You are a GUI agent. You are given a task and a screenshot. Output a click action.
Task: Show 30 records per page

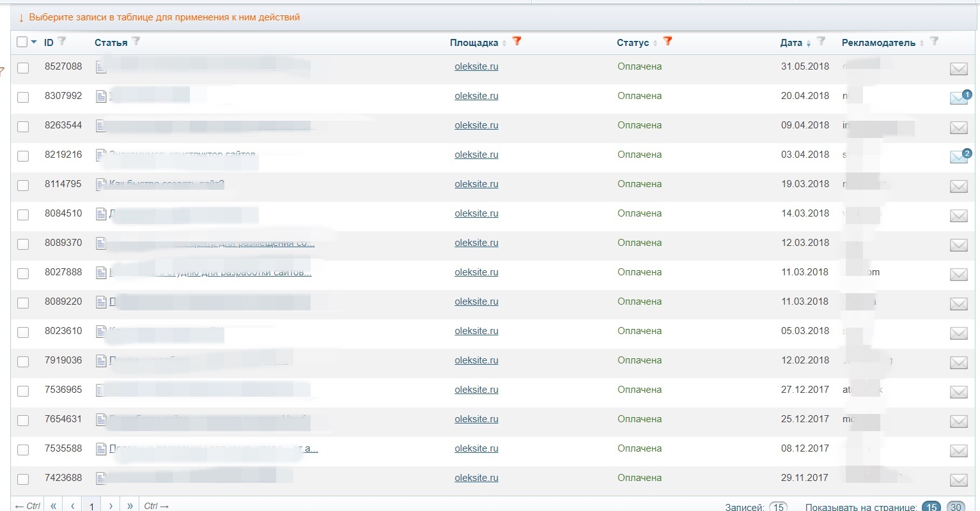956,507
